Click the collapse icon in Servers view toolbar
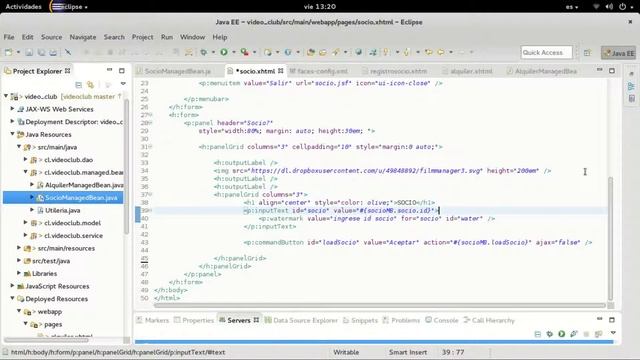 pos(538,334)
